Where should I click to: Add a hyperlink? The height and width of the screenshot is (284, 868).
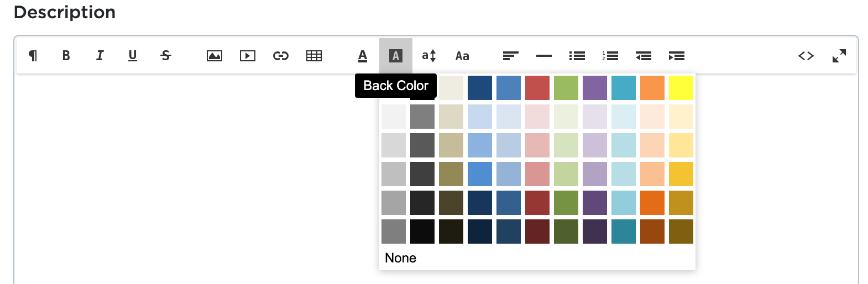click(281, 56)
